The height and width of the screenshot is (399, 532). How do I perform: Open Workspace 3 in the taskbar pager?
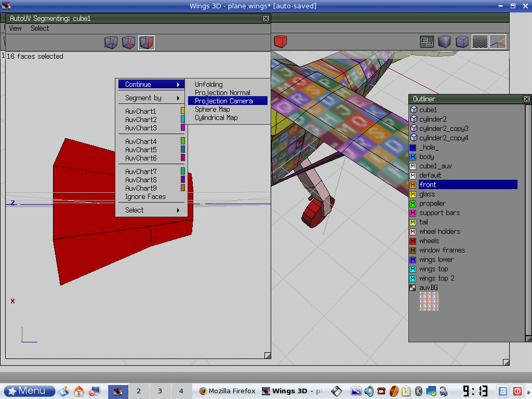click(x=160, y=391)
